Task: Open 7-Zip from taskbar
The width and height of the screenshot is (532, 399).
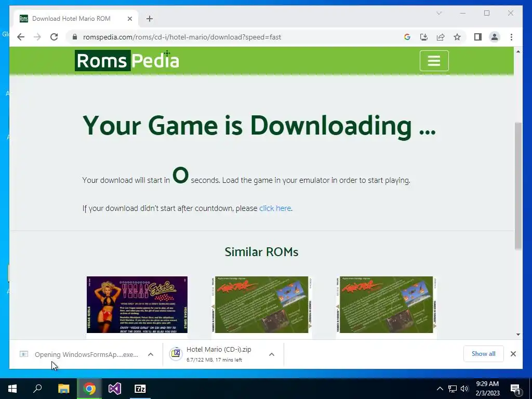Action: click(140, 389)
